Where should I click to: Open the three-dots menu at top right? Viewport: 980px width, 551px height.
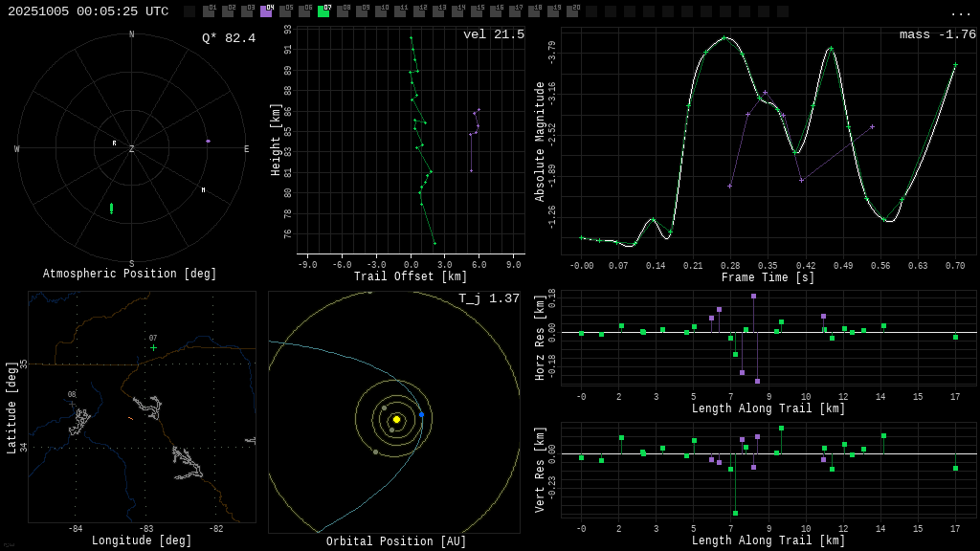coord(960,12)
